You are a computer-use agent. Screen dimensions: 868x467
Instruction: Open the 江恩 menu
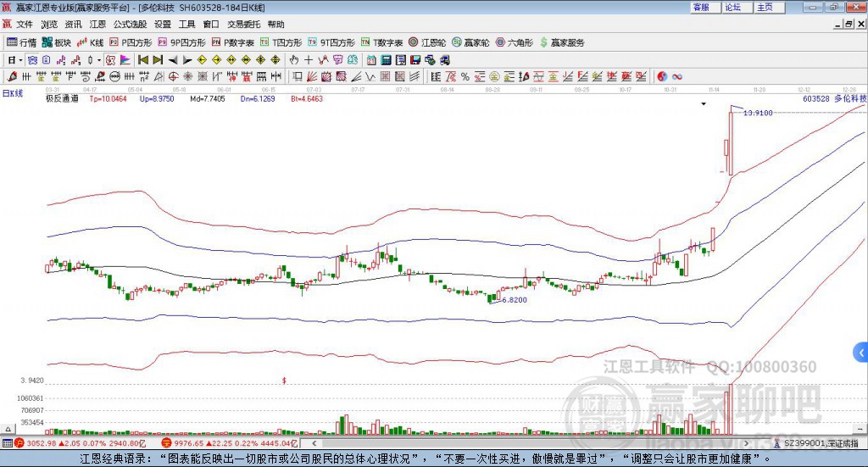pyautogui.click(x=97, y=25)
